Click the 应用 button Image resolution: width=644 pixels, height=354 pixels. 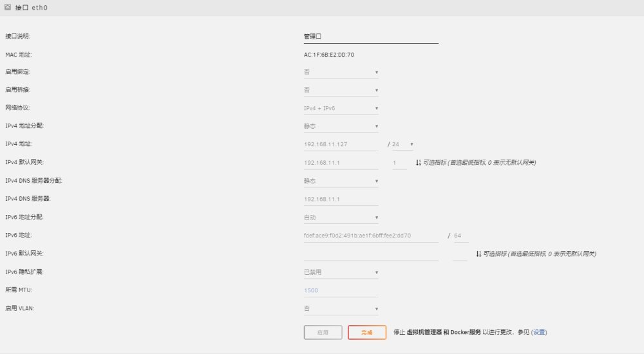pyautogui.click(x=323, y=332)
